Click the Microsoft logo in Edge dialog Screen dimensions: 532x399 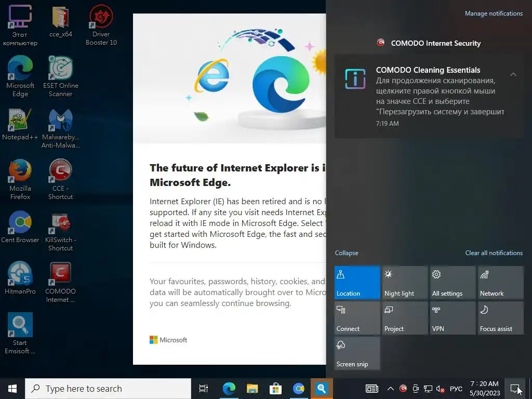tap(168, 340)
